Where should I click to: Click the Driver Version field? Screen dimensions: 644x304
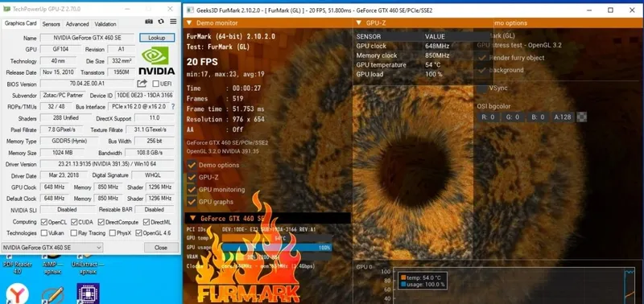107,164
